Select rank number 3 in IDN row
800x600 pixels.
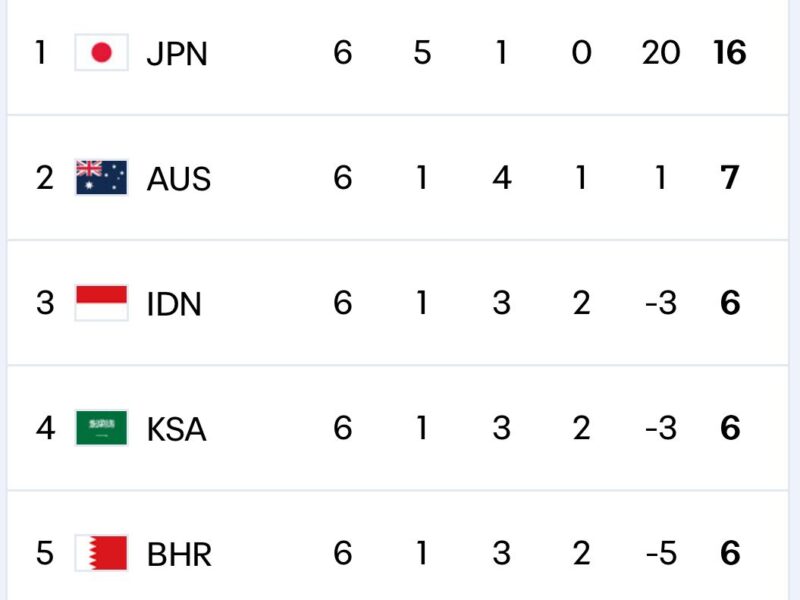click(44, 303)
